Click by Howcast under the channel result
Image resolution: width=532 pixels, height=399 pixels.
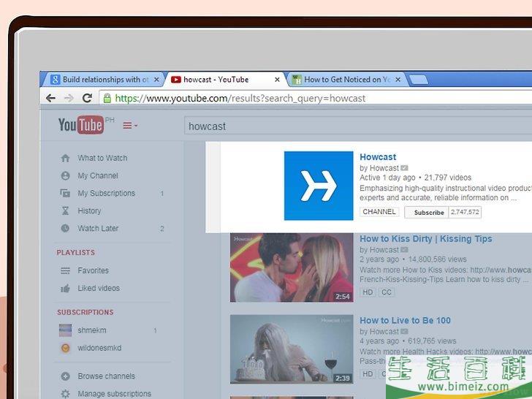(x=379, y=168)
